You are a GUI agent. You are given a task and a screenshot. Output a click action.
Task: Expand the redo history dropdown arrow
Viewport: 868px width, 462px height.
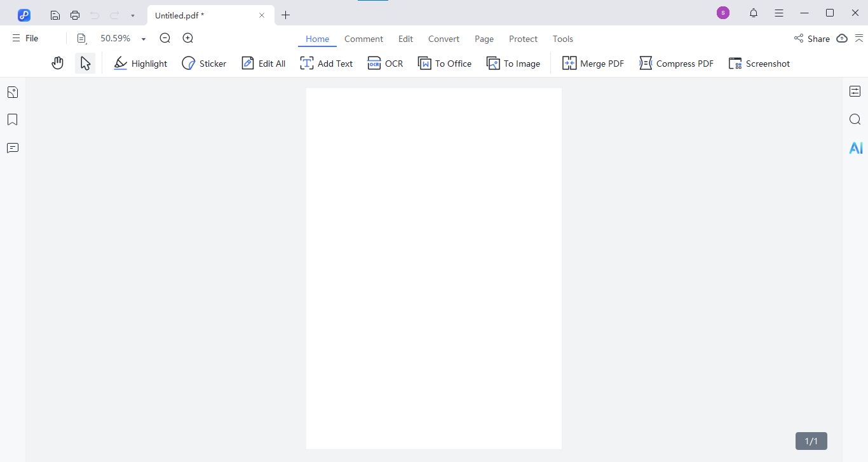[132, 14]
